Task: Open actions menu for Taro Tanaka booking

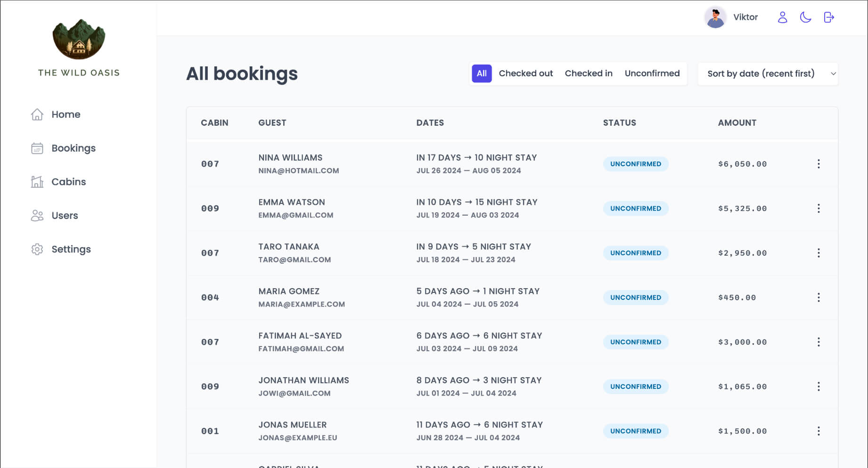Action: click(819, 253)
